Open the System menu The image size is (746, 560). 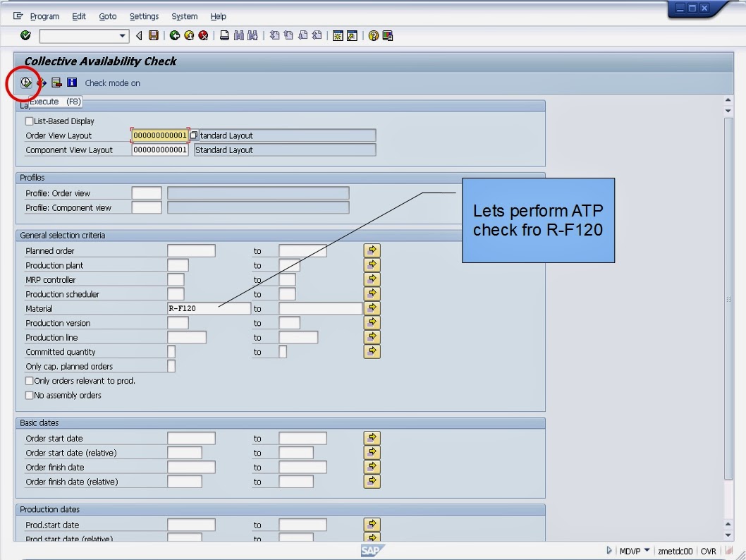(184, 16)
